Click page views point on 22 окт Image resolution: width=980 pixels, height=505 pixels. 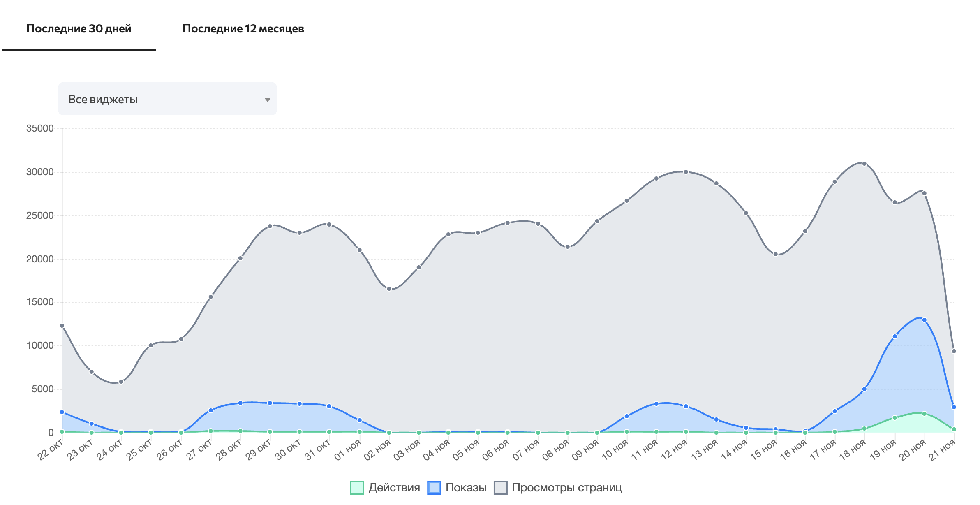(62, 326)
